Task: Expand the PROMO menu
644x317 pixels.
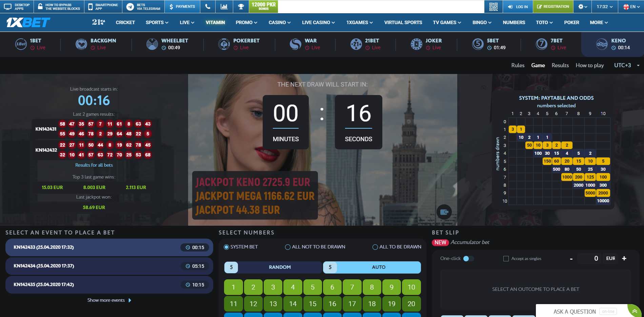Action: [x=246, y=22]
